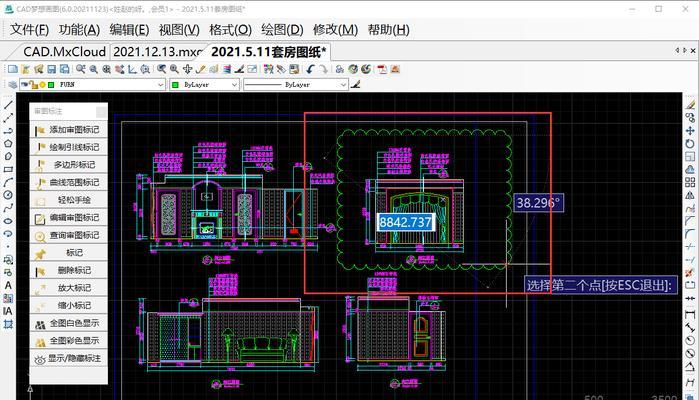The height and width of the screenshot is (400, 699).
Task: Switch to 2021.12.13.mxc tab
Action: tap(158, 52)
